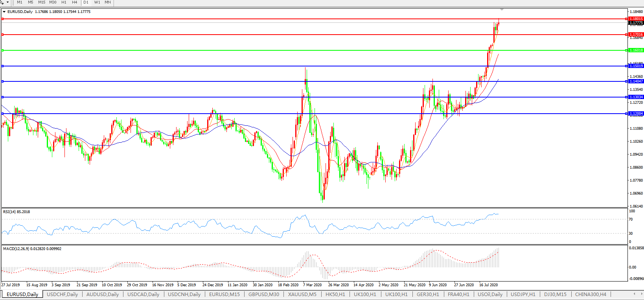The image size is (644, 300).
Task: Open the EURUSD,Daily chart title dropdown
Action: pos(4,12)
